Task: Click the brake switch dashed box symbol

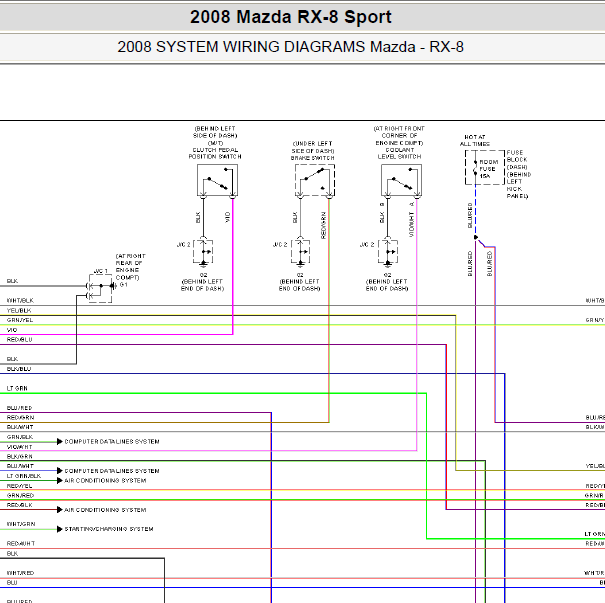Action: pyautogui.click(x=315, y=180)
